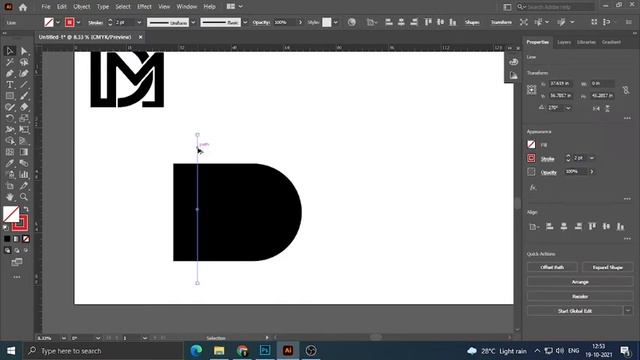Select the Rotate tool

point(10,118)
